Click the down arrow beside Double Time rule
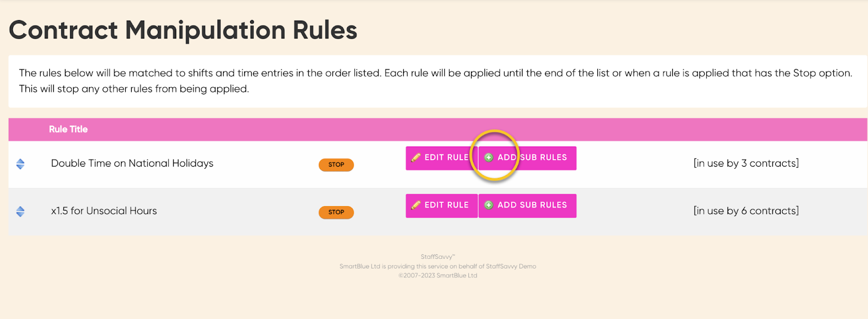 tap(21, 167)
